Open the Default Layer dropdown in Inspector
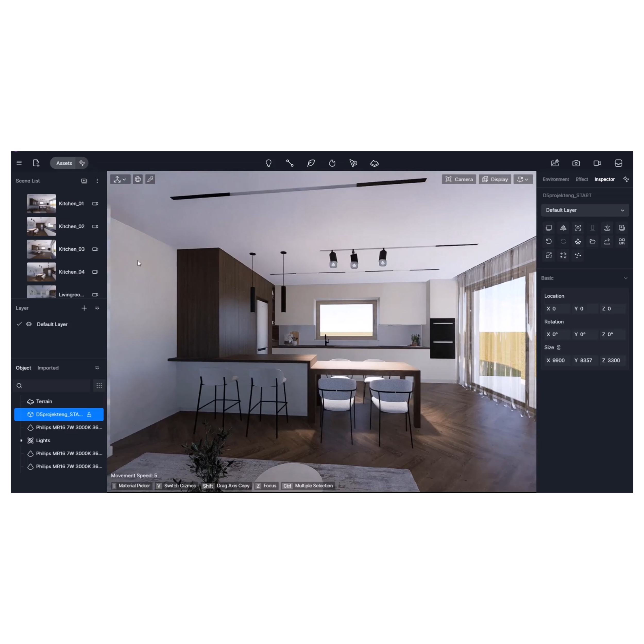 [x=585, y=210]
